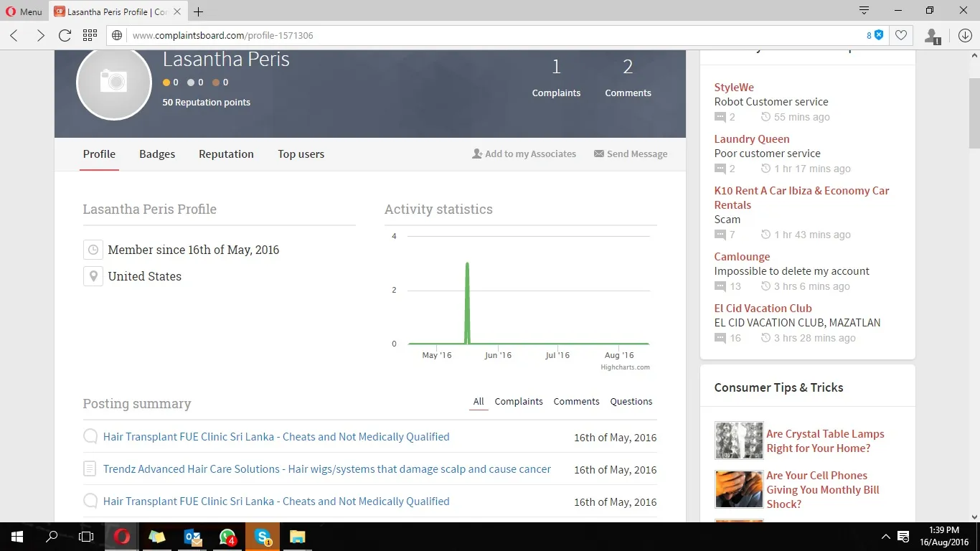Open the tab menu icon in title bar
Image resolution: width=980 pixels, height=551 pixels.
[864, 11]
